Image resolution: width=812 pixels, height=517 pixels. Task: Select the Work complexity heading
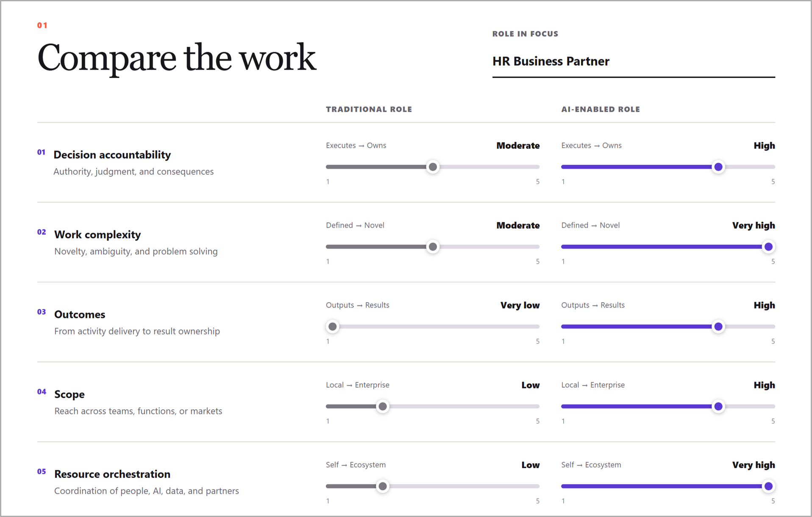point(97,235)
